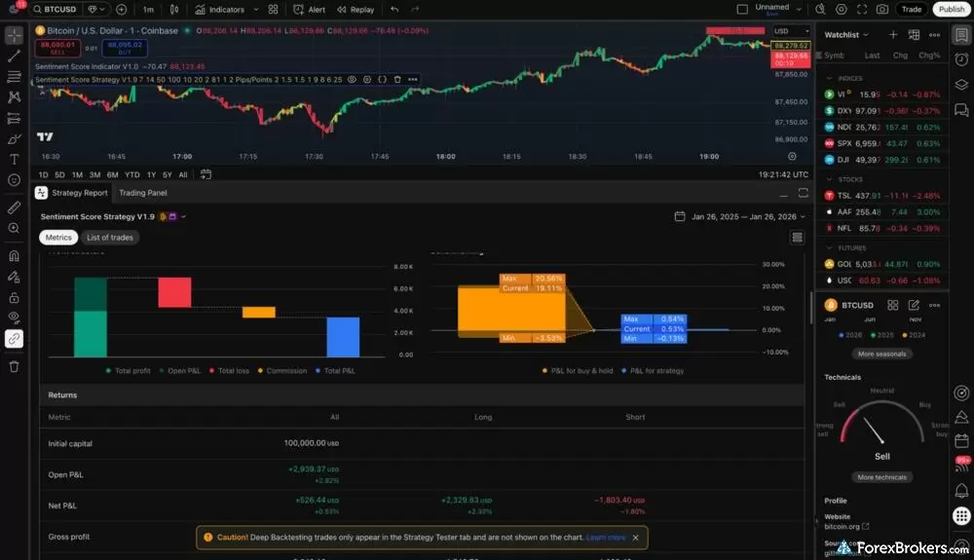Click the add symbol compare plus icon
974x560 pixels.
pyautogui.click(x=121, y=10)
